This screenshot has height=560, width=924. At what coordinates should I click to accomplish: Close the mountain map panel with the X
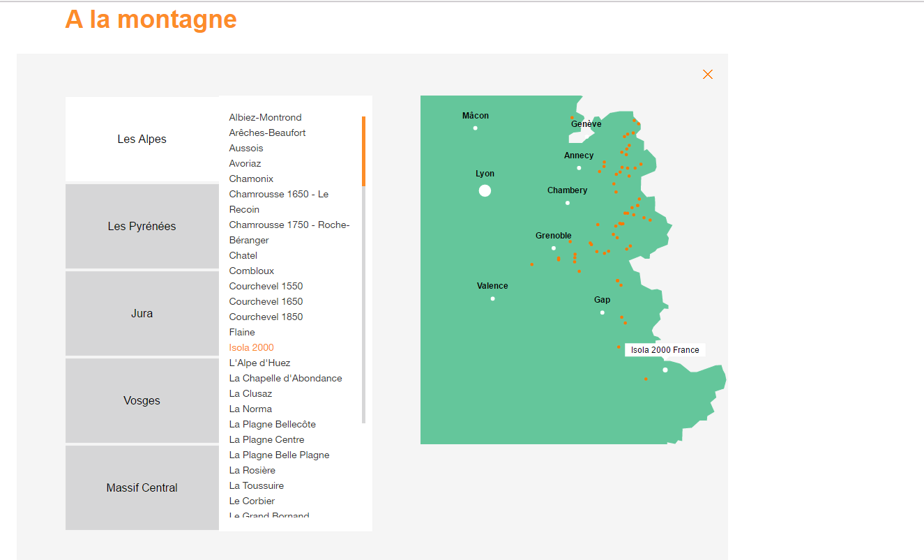pyautogui.click(x=707, y=75)
